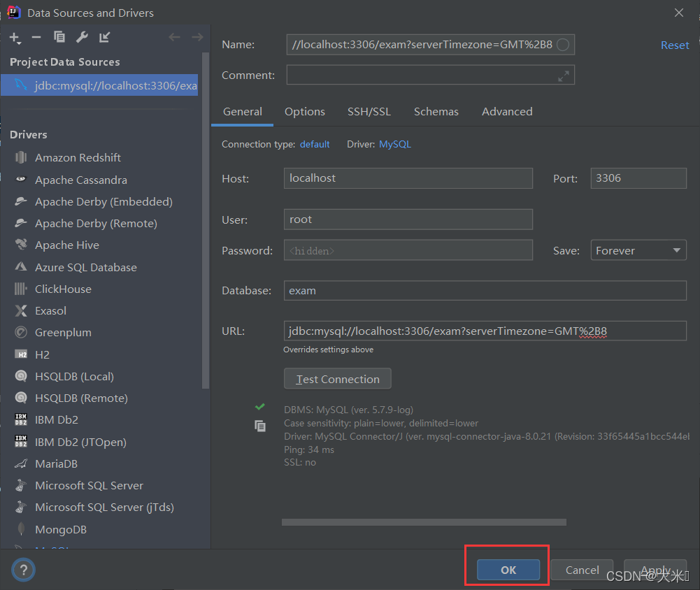Viewport: 700px width, 590px height.
Task: Click the horizontal scrollbar under results
Action: click(x=424, y=522)
